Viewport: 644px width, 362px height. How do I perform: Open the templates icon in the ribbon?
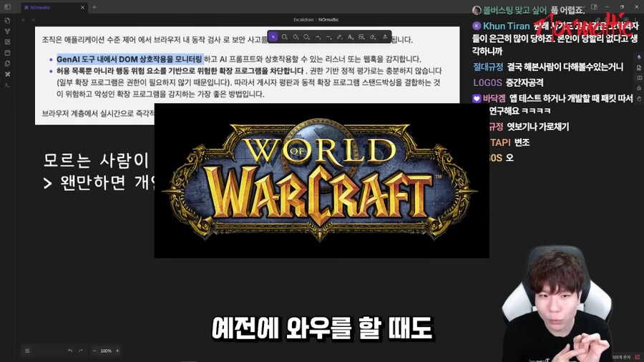tap(7, 64)
